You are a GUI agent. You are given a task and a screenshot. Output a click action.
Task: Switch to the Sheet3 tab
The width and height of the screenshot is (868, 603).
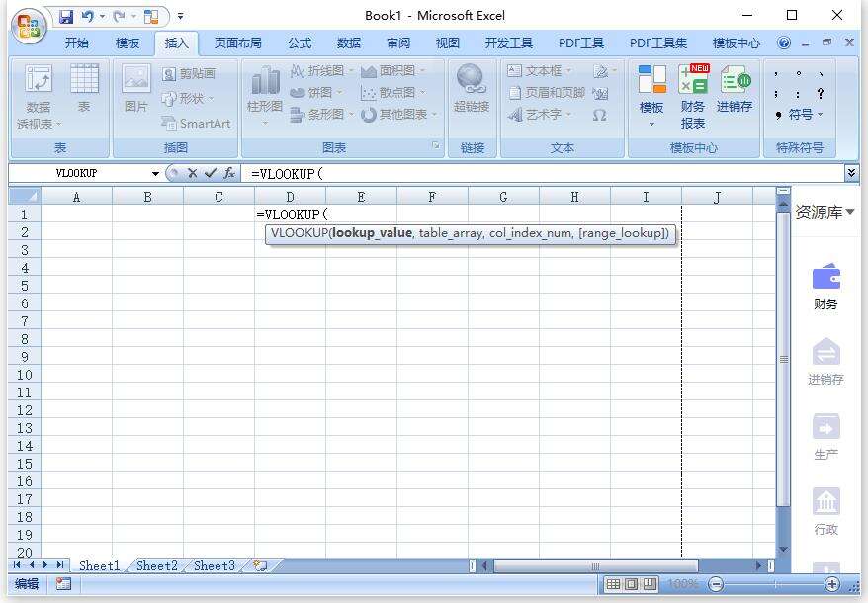point(215,565)
